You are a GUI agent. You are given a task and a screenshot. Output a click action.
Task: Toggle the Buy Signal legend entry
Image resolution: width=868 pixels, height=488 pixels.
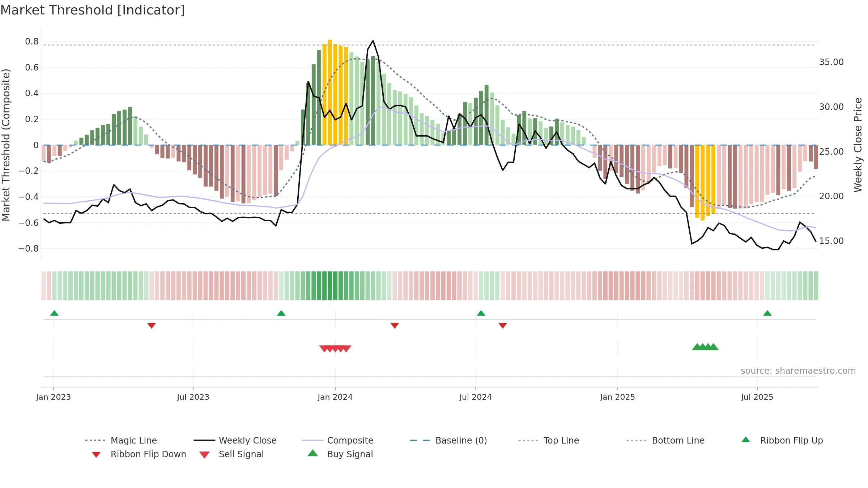(340, 454)
